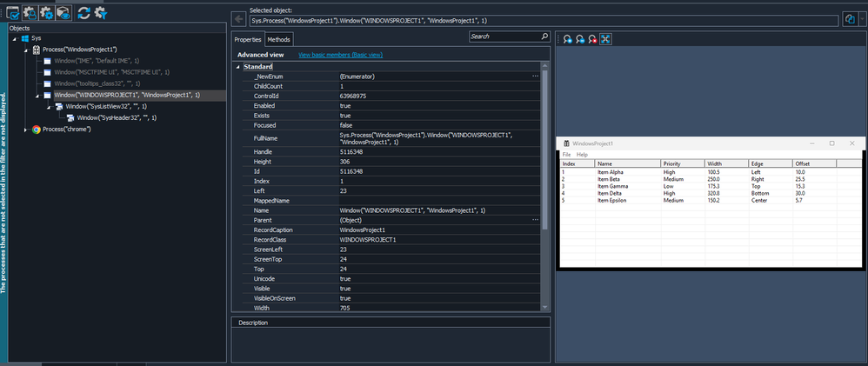This screenshot has width=868, height=366.
Task: Open the File menu in WindowsProject1 preview
Action: tap(566, 155)
